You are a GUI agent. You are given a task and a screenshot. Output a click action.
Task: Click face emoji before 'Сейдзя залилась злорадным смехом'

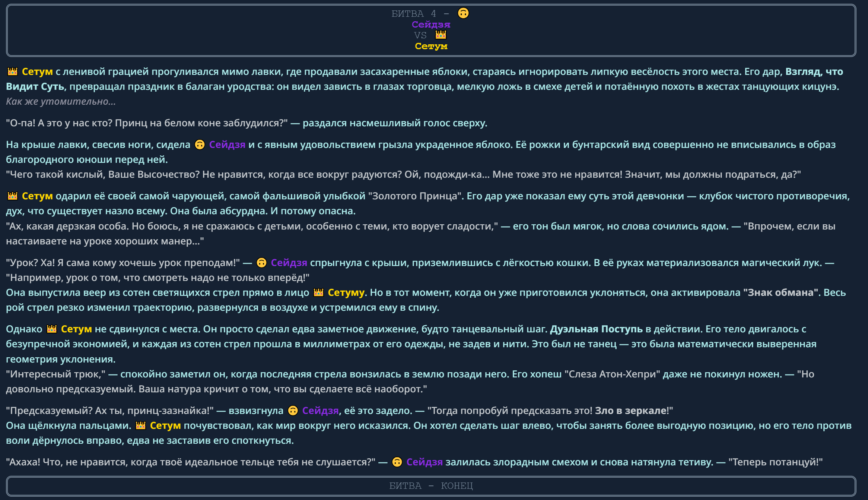[397, 462]
